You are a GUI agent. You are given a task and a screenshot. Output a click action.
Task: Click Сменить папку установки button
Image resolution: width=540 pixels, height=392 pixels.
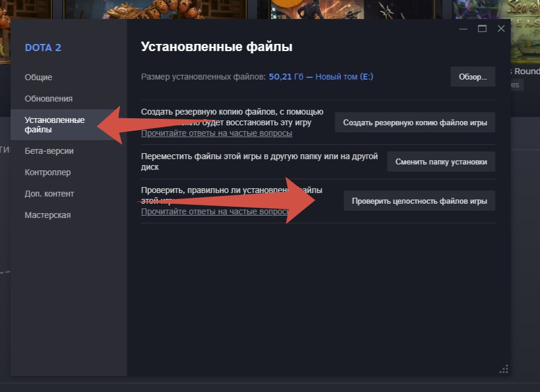pos(441,162)
